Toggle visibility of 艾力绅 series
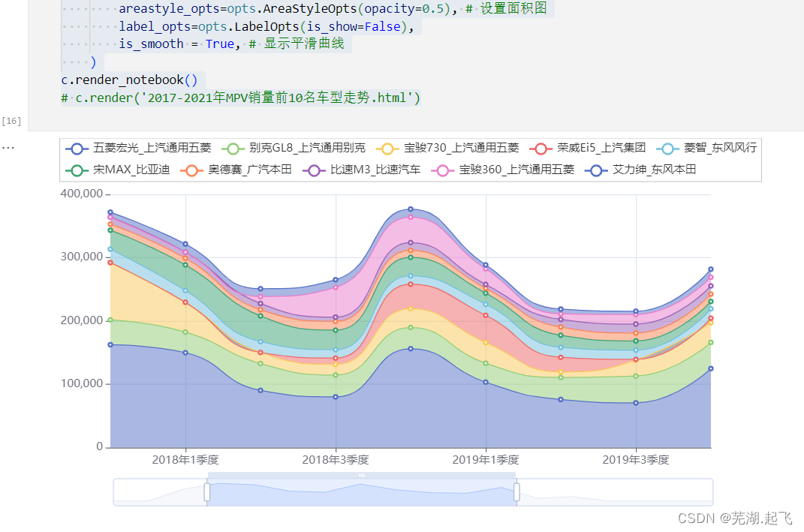 point(595,169)
